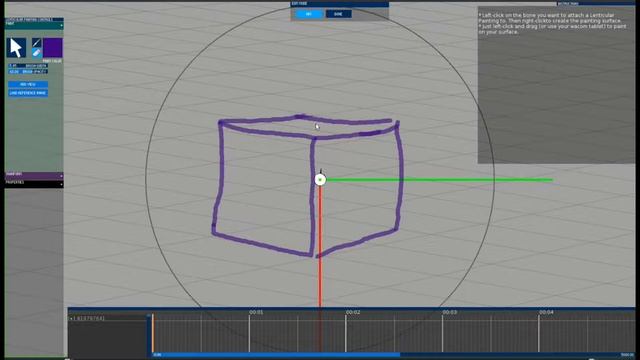Adjust the brush width slider
The image size is (640, 360).
coord(28,66)
